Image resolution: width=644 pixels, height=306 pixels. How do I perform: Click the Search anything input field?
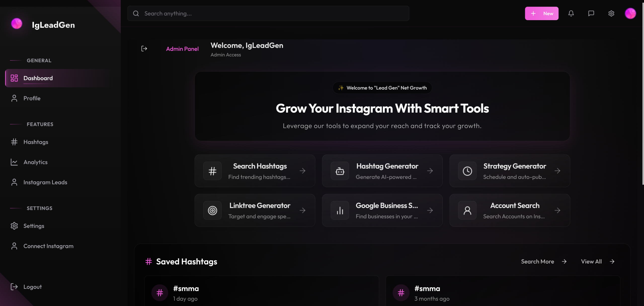(268, 14)
